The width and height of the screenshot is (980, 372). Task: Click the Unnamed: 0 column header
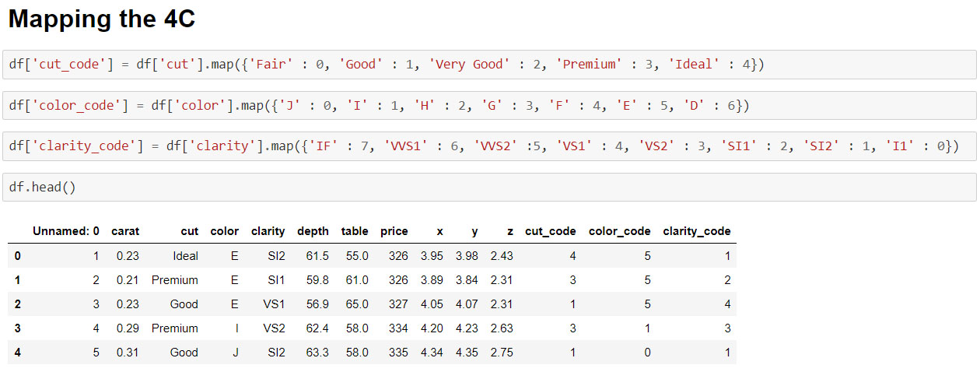(66, 231)
